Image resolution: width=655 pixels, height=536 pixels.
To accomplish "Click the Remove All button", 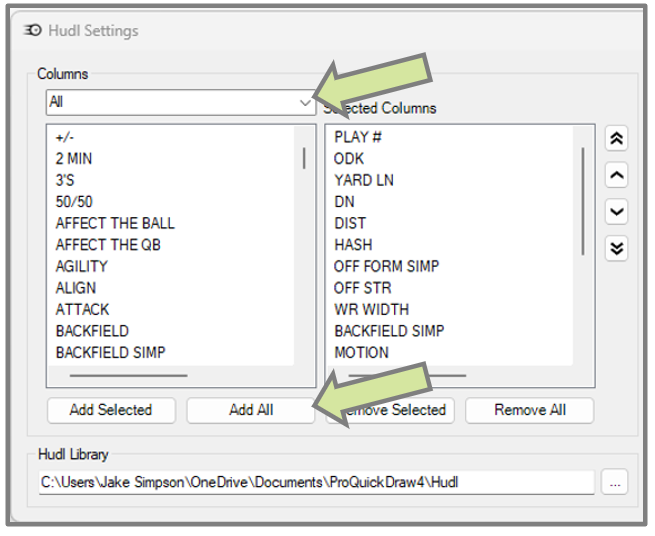I will point(529,410).
